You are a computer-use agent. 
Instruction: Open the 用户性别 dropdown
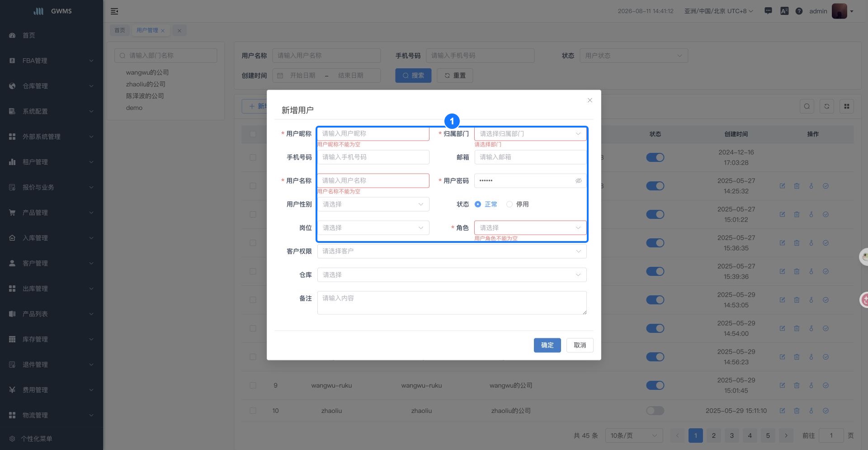[x=373, y=204]
